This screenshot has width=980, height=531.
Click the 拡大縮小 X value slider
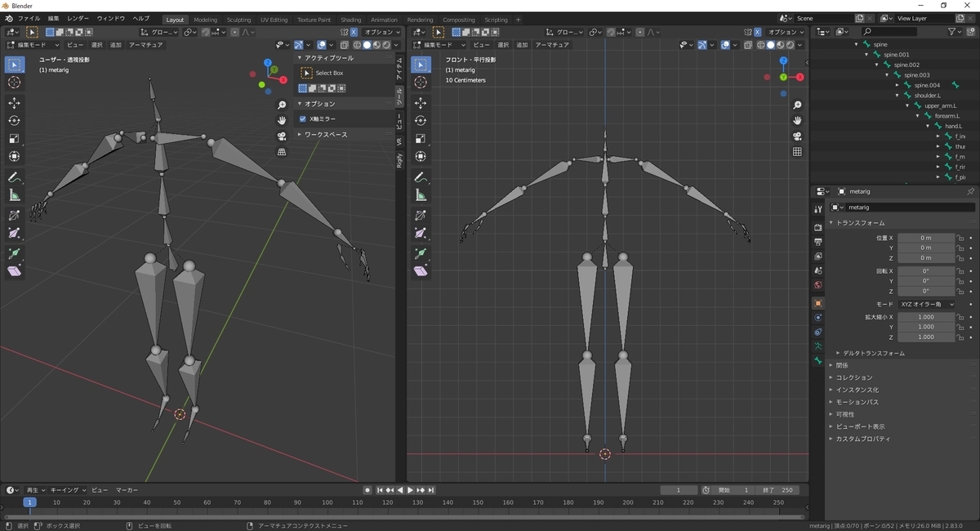925,317
